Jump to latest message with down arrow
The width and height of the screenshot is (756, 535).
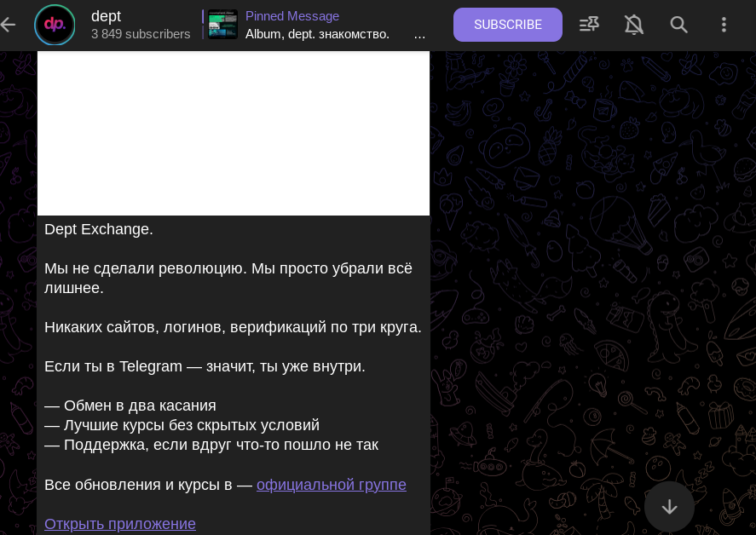669,507
